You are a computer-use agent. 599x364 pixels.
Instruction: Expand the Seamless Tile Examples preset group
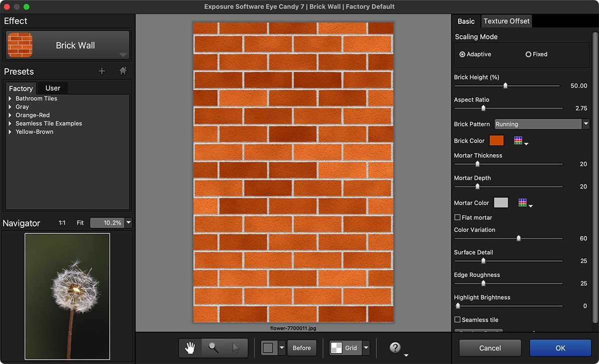(10, 123)
